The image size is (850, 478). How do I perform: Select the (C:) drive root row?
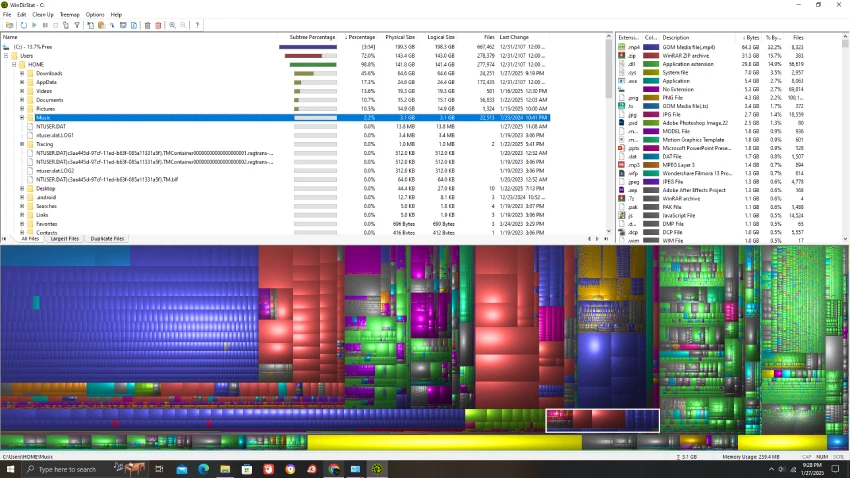pos(275,47)
